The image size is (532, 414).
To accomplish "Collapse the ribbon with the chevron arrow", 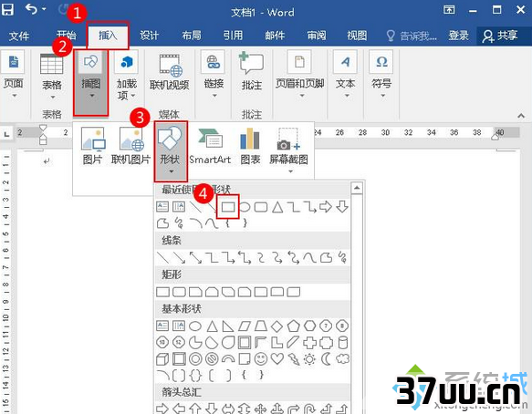I will pos(521,116).
